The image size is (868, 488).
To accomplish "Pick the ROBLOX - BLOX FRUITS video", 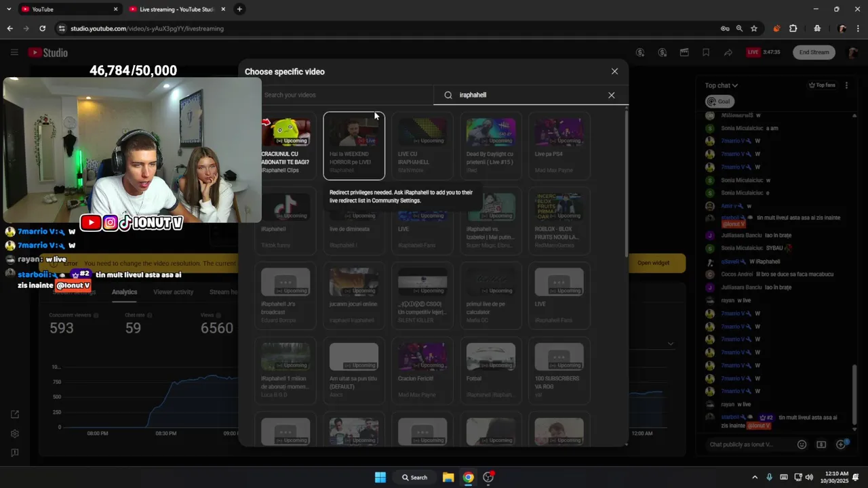I will [x=559, y=221].
